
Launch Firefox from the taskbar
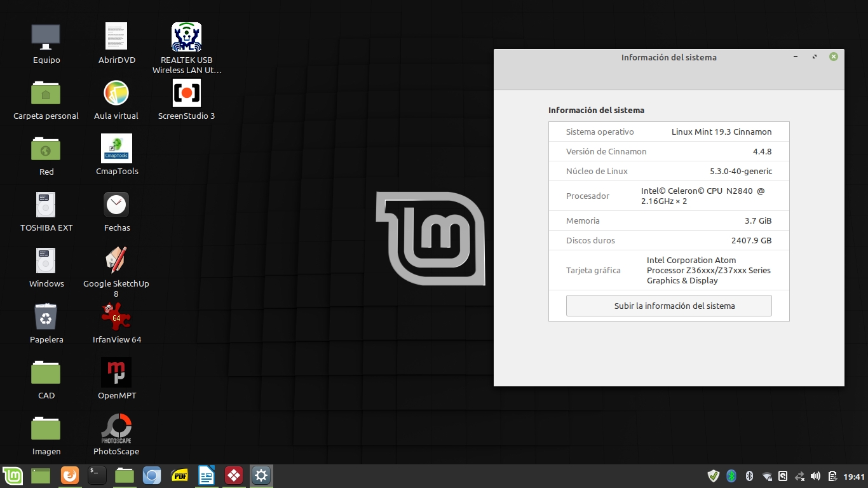(69, 475)
